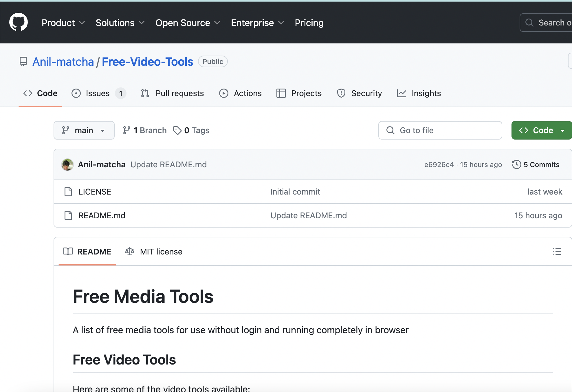Click the commit history clock icon

tap(516, 164)
